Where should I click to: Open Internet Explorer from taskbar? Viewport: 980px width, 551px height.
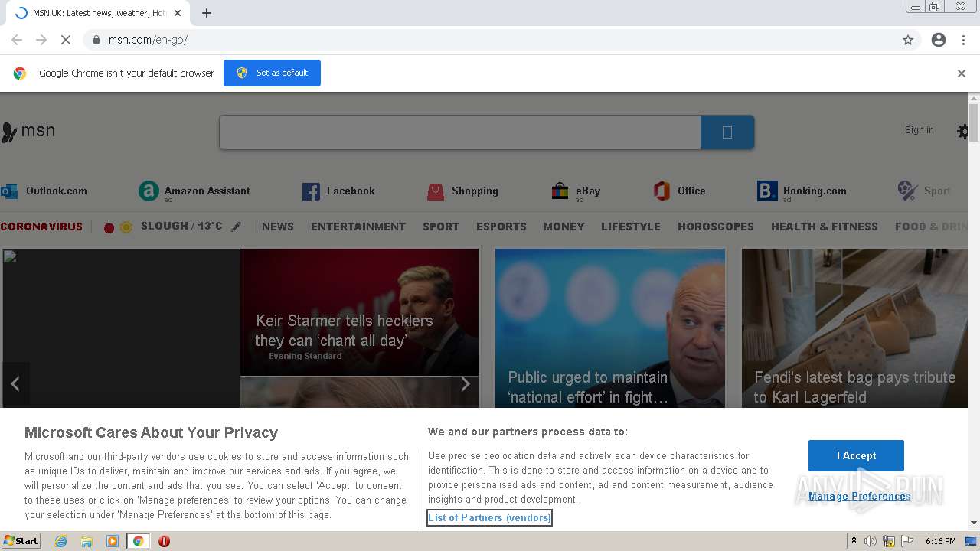[x=61, y=541]
